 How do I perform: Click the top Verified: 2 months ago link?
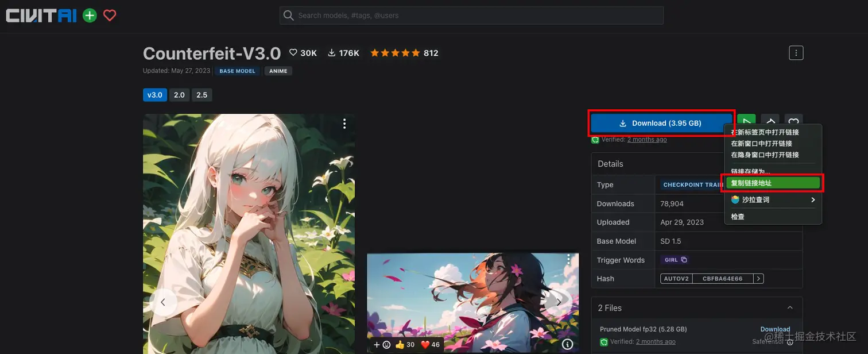click(647, 140)
